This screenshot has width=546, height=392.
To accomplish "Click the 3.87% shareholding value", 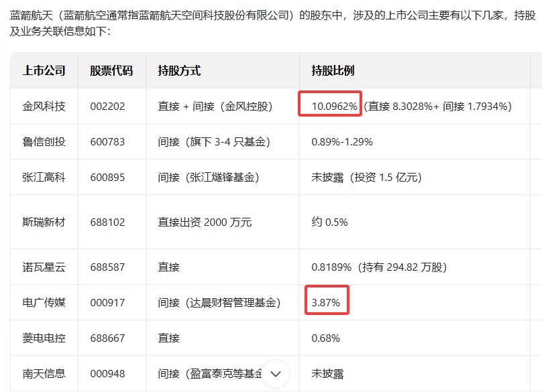I will [326, 303].
